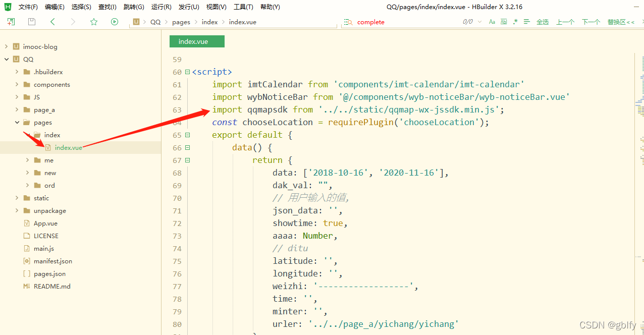The width and height of the screenshot is (644, 335).
Task: Open search history dropdown arrow
Action: (479, 22)
